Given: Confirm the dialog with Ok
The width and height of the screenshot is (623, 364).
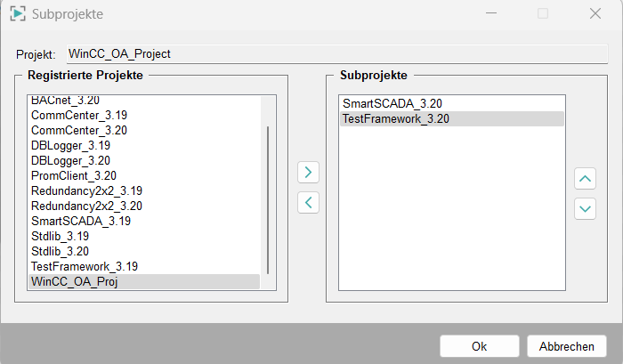Looking at the screenshot, I should pyautogui.click(x=480, y=346).
